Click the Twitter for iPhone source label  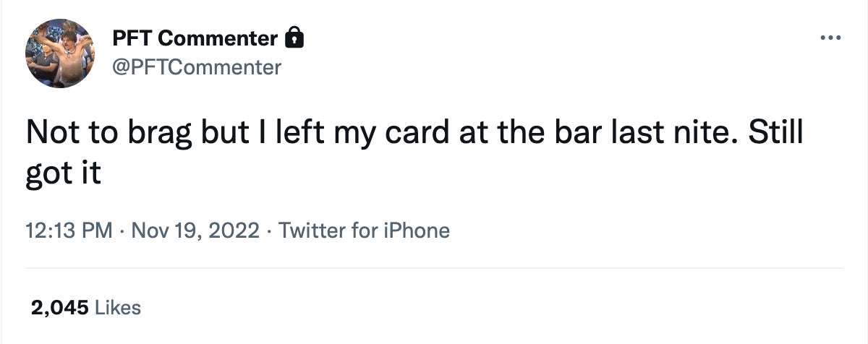364,231
